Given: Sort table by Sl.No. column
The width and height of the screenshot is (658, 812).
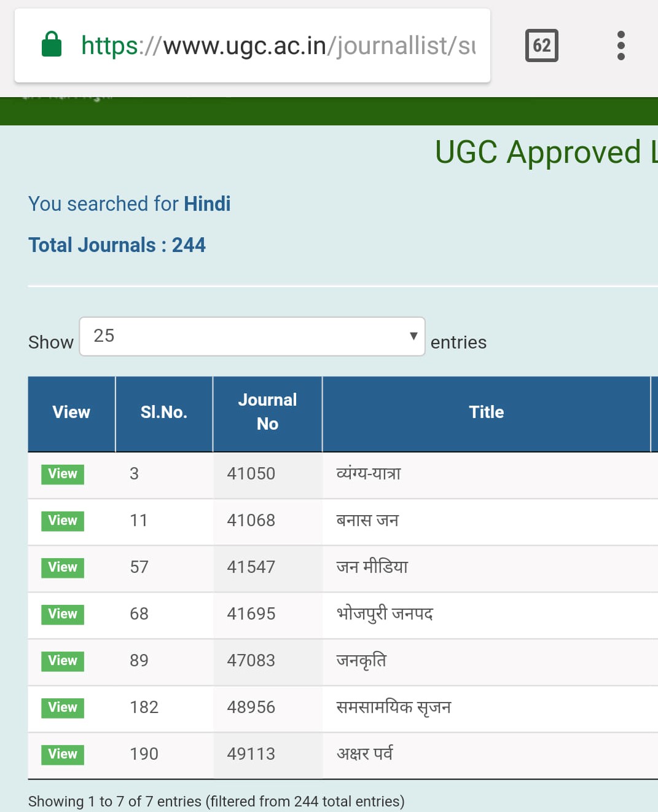Looking at the screenshot, I should coord(163,412).
